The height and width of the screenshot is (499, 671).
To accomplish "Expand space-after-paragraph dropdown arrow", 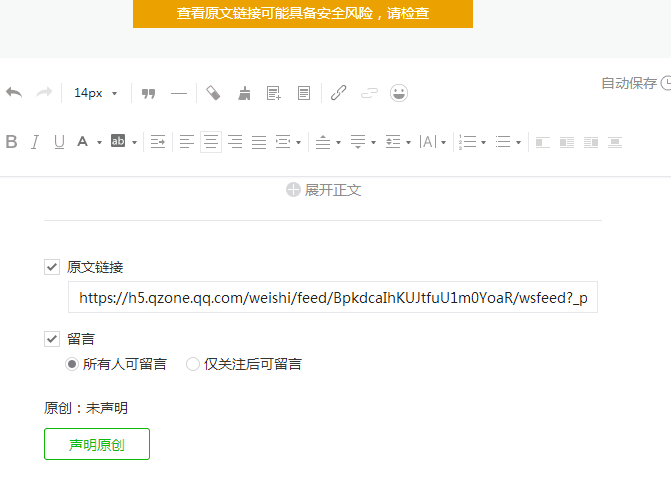I will (x=374, y=143).
